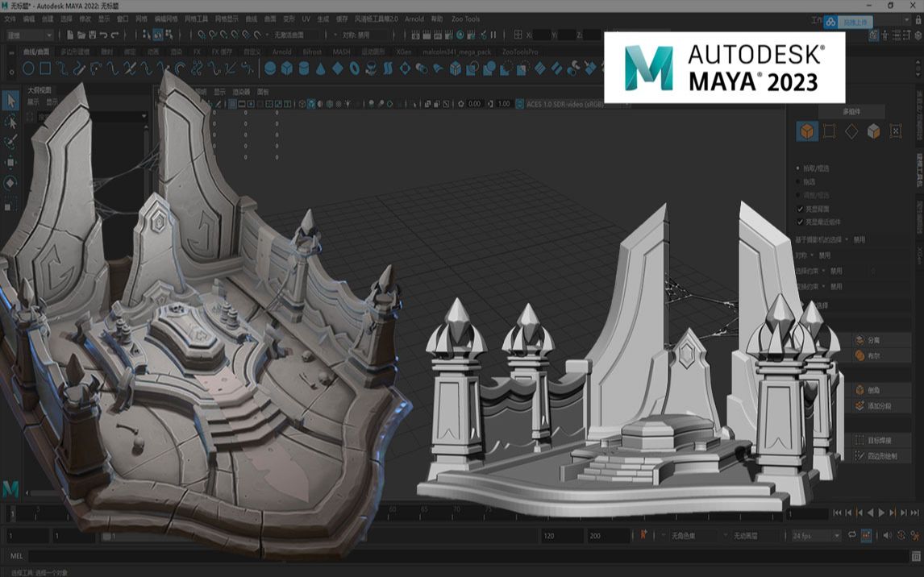This screenshot has width=924, height=577.
Task: Switch to the Arnold shelf tab
Action: (284, 51)
